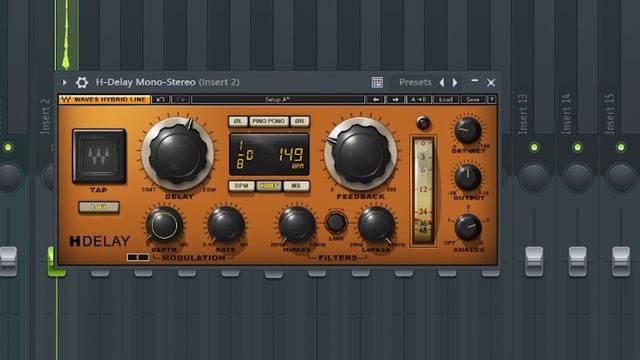Click the Insert 13 volume fader
The width and height of the screenshot is (640, 360).
click(x=534, y=262)
